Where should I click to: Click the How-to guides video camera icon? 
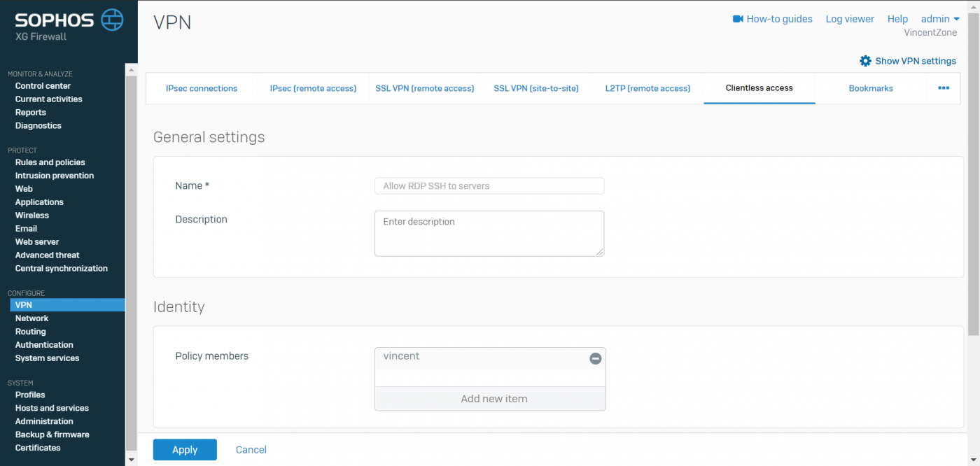point(738,19)
